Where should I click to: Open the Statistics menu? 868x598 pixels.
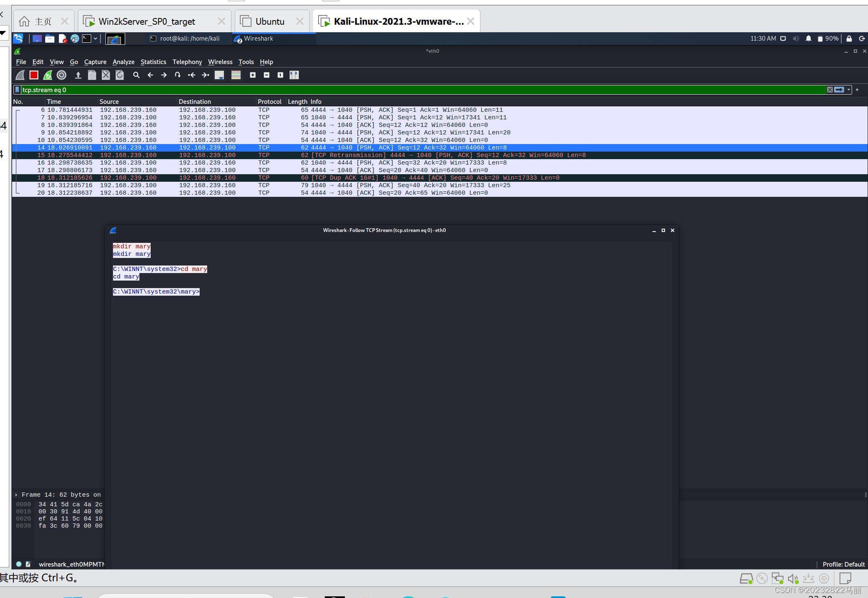154,62
